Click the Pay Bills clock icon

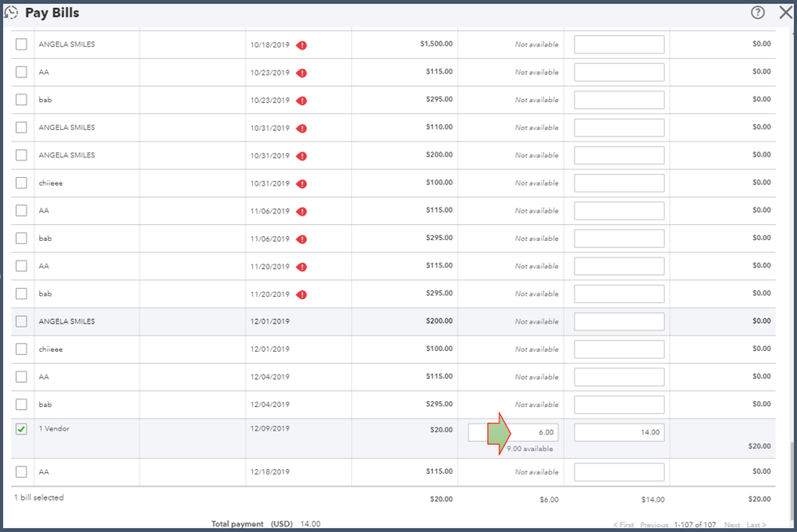coord(11,12)
